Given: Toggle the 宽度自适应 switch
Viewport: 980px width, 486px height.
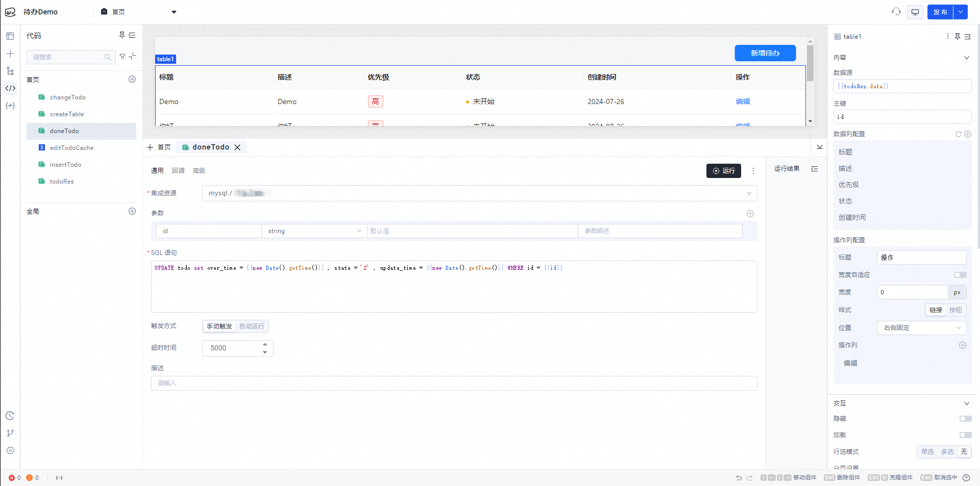Looking at the screenshot, I should click(x=961, y=275).
